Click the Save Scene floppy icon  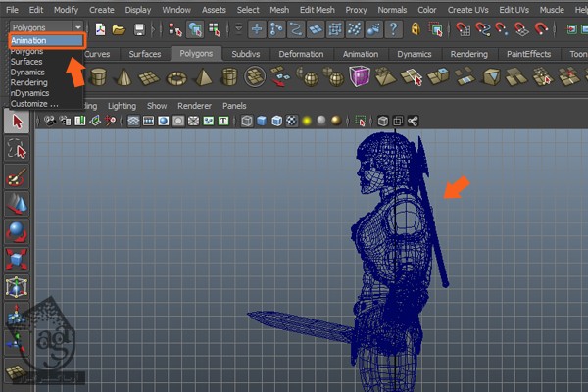pyautogui.click(x=139, y=28)
